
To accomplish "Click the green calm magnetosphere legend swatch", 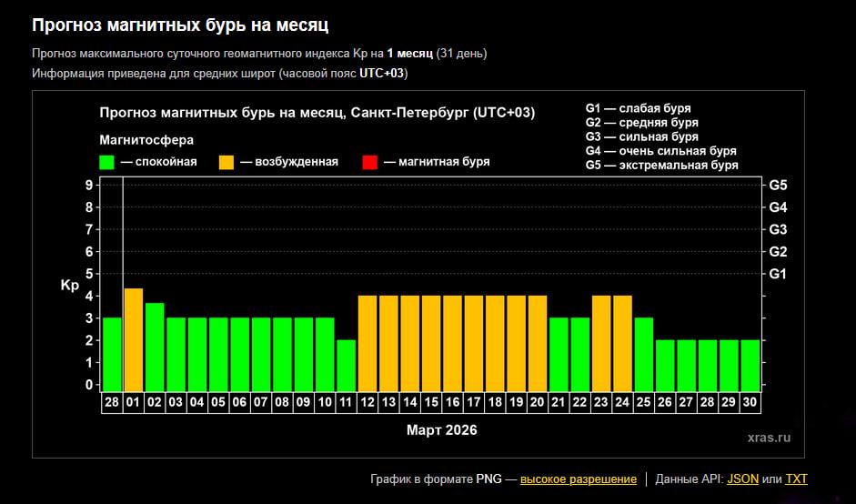I will click(x=106, y=162).
